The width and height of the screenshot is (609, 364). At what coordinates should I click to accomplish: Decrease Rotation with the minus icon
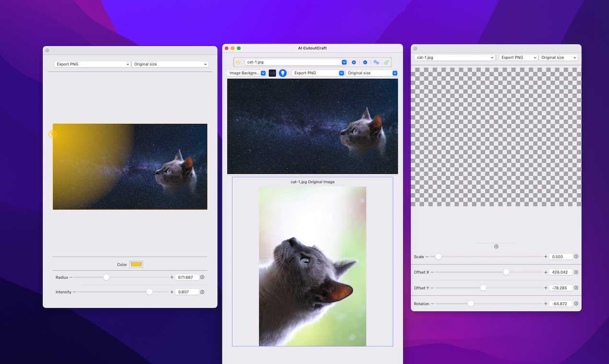pos(433,304)
